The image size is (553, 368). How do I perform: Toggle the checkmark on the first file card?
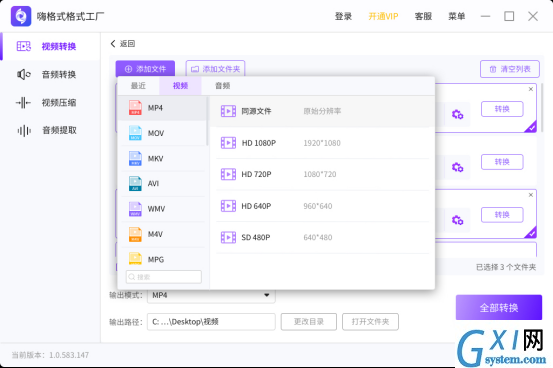[x=531, y=127]
